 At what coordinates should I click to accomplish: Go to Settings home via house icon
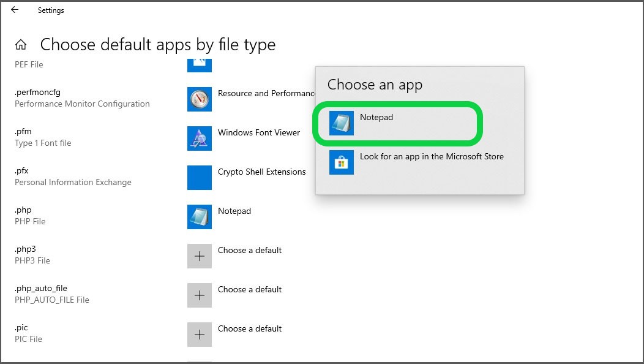point(21,45)
